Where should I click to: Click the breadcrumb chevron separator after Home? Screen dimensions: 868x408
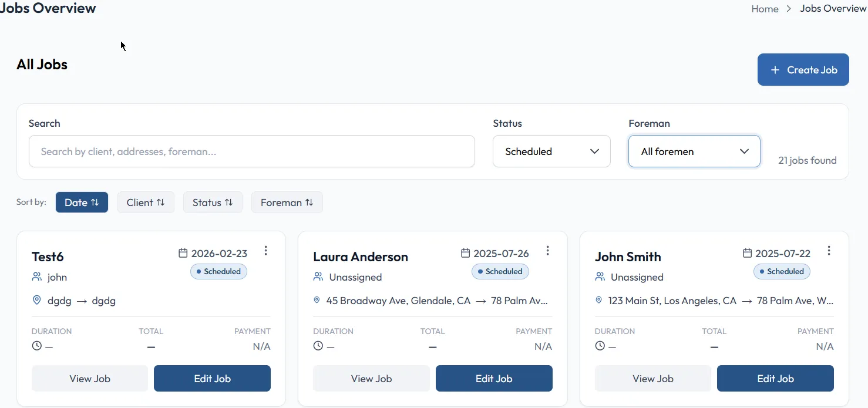tap(789, 9)
